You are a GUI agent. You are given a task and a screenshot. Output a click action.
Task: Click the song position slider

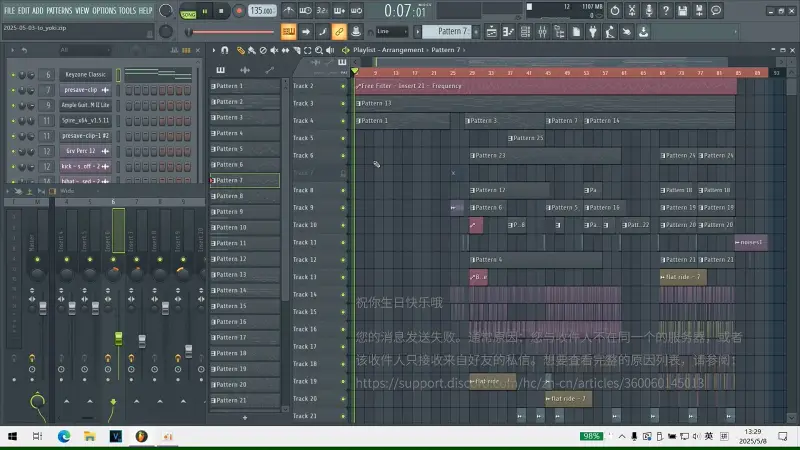click(231, 32)
